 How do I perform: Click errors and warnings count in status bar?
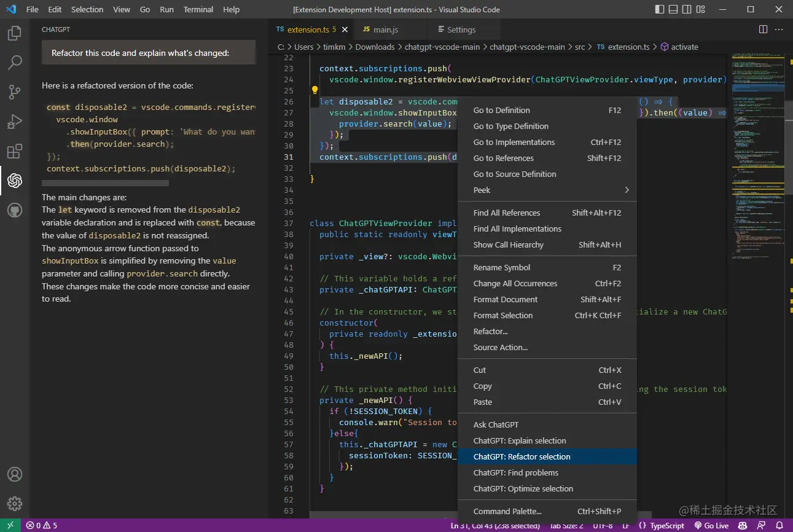pyautogui.click(x=42, y=526)
